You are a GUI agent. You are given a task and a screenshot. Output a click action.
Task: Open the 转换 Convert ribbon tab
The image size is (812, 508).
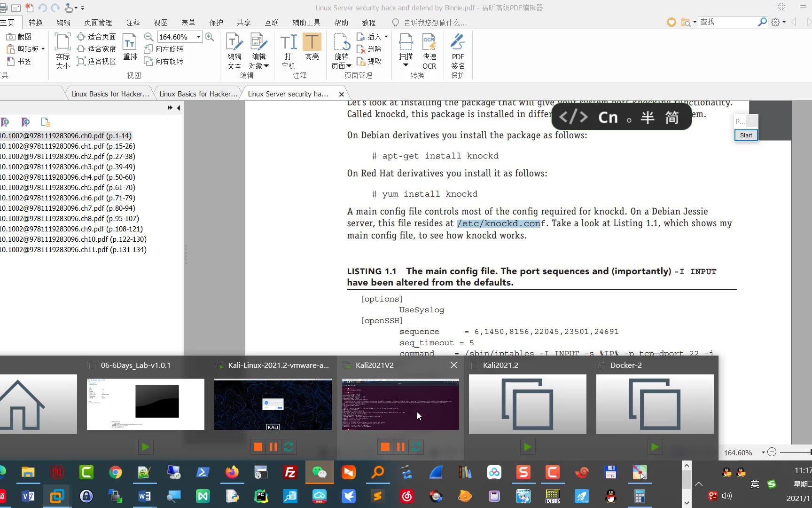35,23
